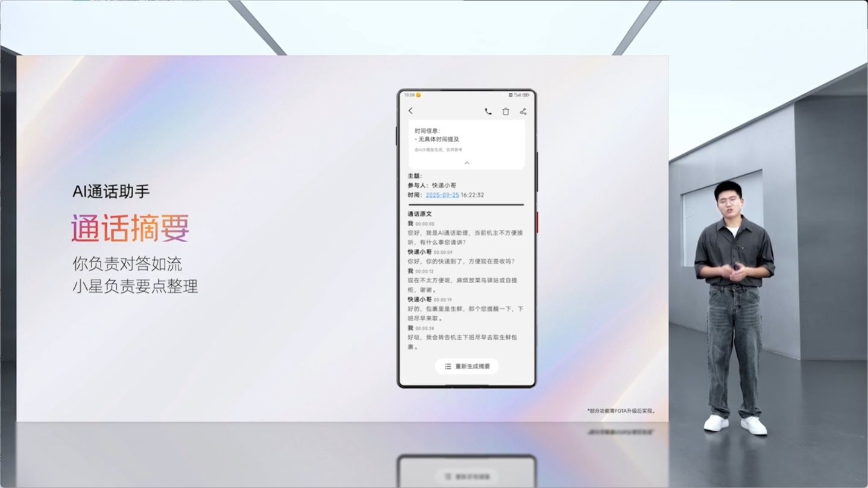Tap the share icon in the header
Viewport: 868px width, 488px height.
click(523, 111)
